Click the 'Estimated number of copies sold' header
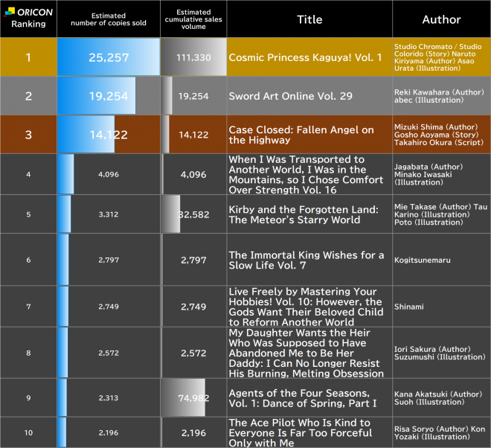This screenshot has width=491, height=448. point(109,19)
